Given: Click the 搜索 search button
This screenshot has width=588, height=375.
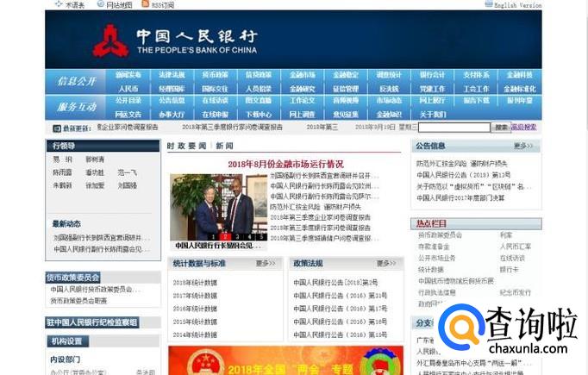Looking at the screenshot, I should 501,128.
